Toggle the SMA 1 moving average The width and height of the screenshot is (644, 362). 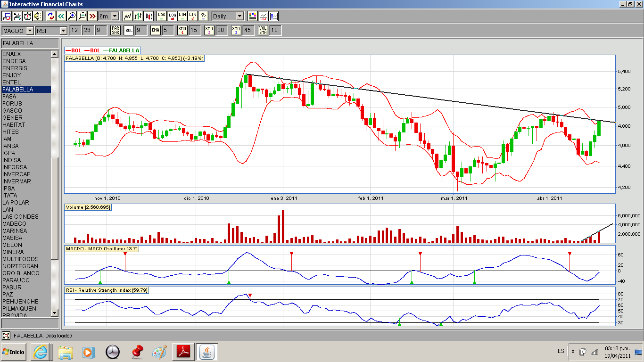click(182, 31)
